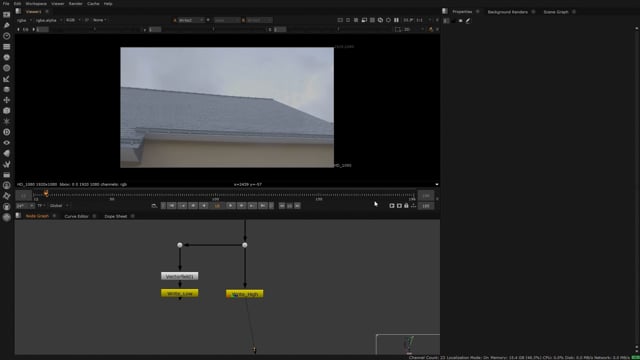Open the 3D nodes toolbar menu

pos(7,111)
